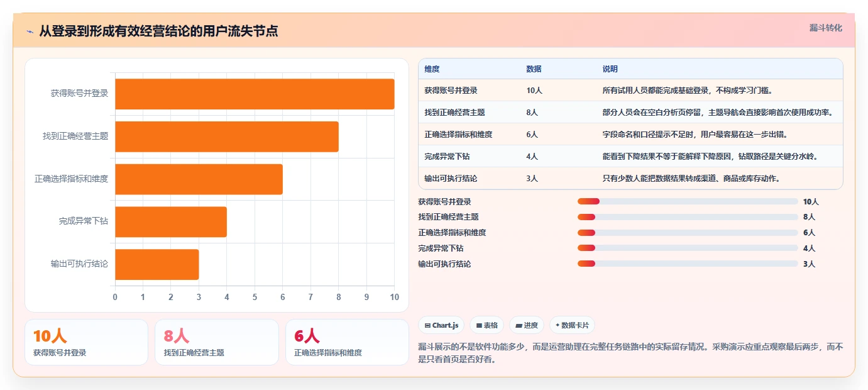The height and width of the screenshot is (390, 868).
Task: Click the table's 获得账号并登录 dimension cell
Action: (x=451, y=91)
